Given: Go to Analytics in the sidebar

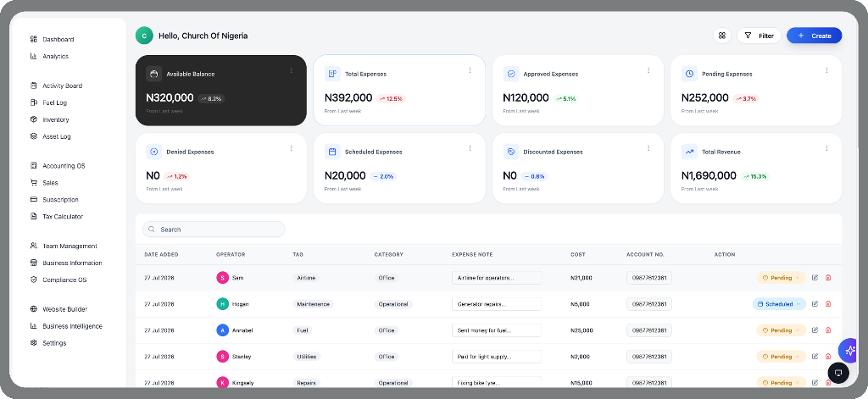Looking at the screenshot, I should 49,57.
